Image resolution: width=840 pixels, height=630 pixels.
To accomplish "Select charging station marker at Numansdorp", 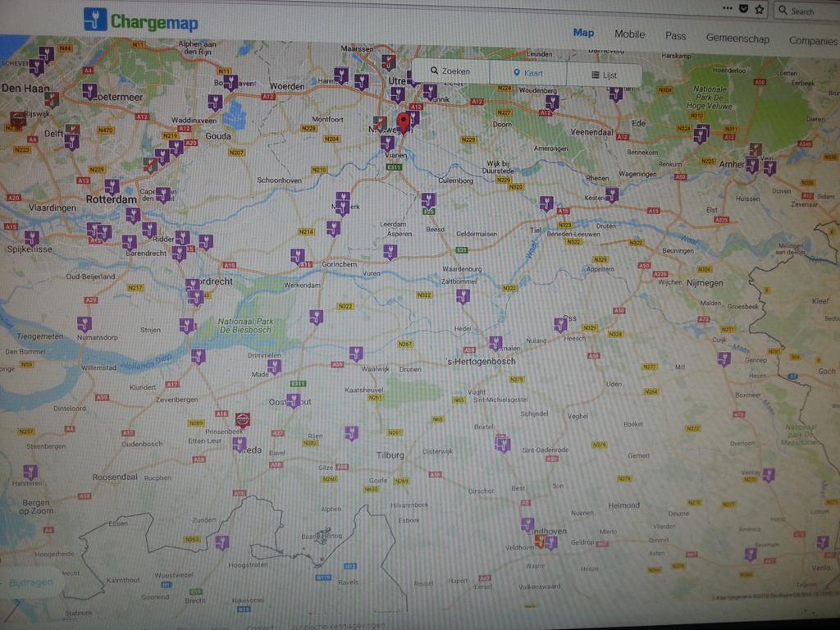I will (x=84, y=324).
